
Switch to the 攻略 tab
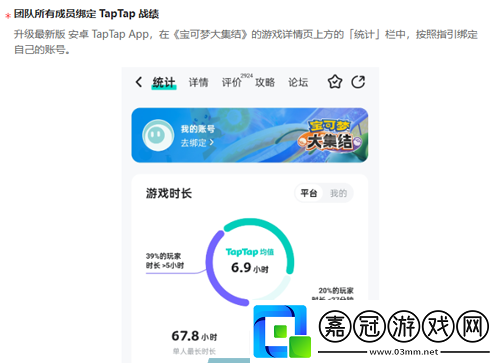point(265,82)
